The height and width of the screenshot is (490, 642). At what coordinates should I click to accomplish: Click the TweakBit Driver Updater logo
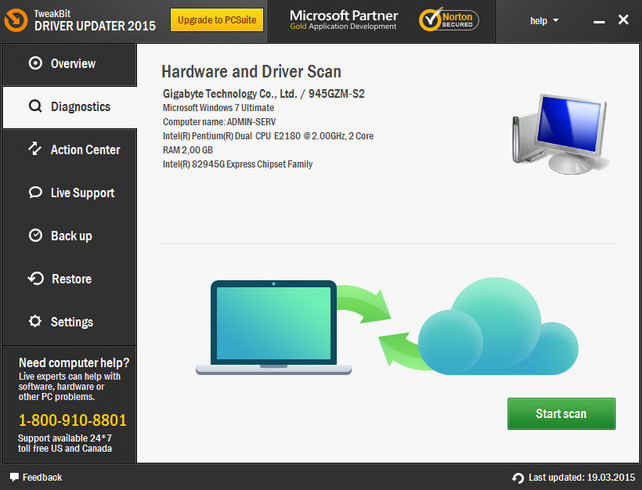point(80,20)
